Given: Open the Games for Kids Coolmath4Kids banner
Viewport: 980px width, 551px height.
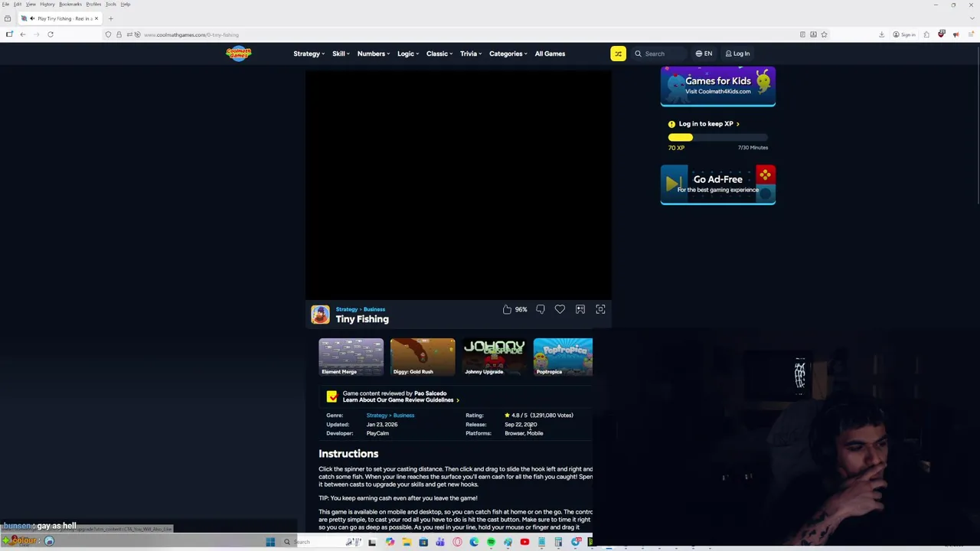Looking at the screenshot, I should tap(718, 86).
